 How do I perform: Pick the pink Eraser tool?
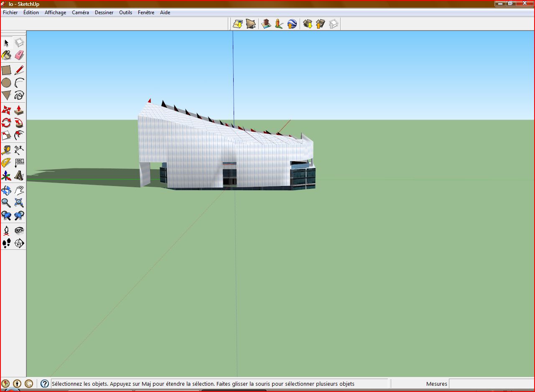click(x=19, y=55)
